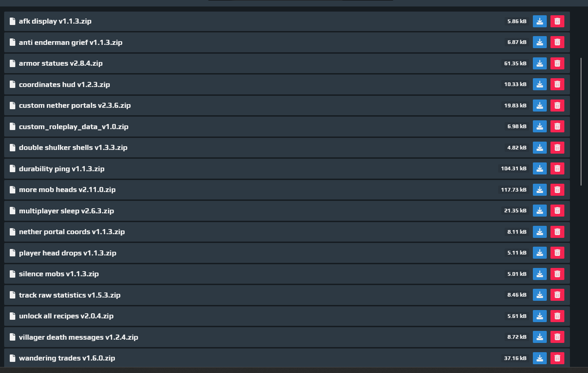This screenshot has height=373, width=588.
Task: Select the 117.73 kB size badge
Action: [x=513, y=190]
